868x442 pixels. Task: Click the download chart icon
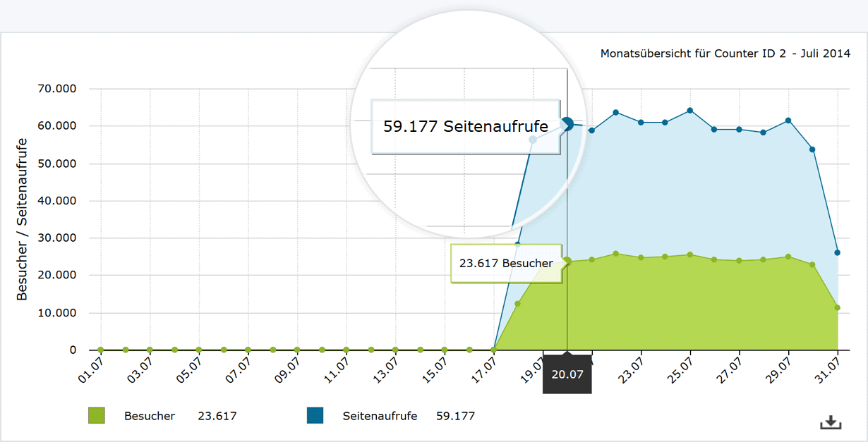[831, 422]
